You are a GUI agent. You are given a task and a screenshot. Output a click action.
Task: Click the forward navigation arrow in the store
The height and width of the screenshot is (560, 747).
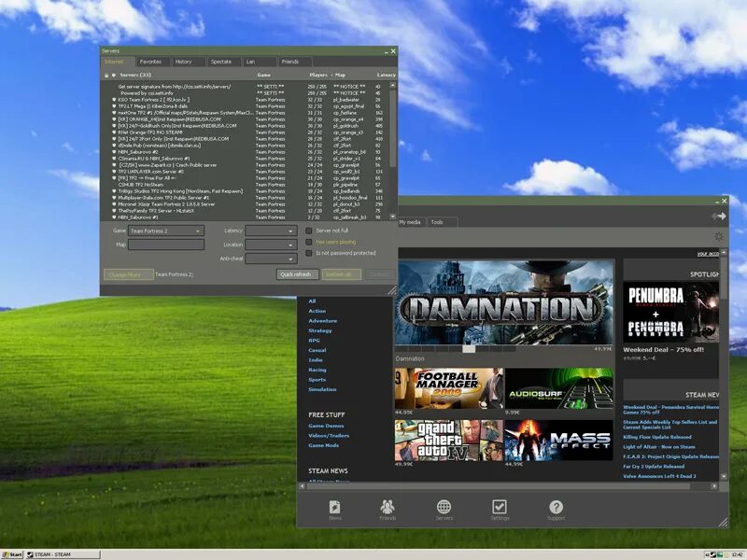(722, 217)
